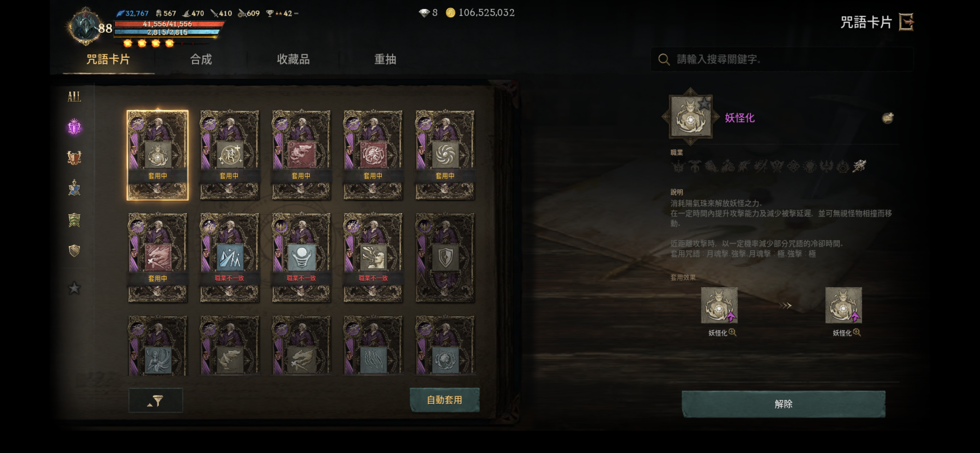Click the 自動套用 button
This screenshot has width=980, height=453.
pos(444,400)
